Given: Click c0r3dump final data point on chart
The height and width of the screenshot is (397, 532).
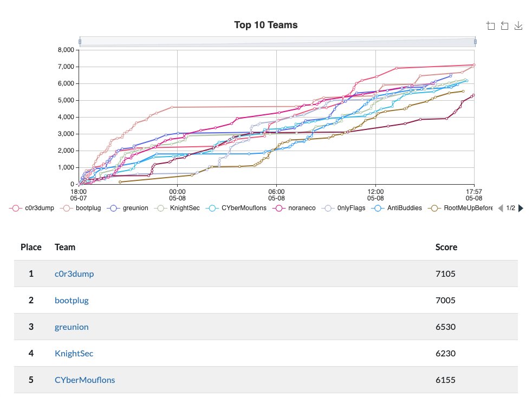Looking at the screenshot, I should [x=474, y=65].
